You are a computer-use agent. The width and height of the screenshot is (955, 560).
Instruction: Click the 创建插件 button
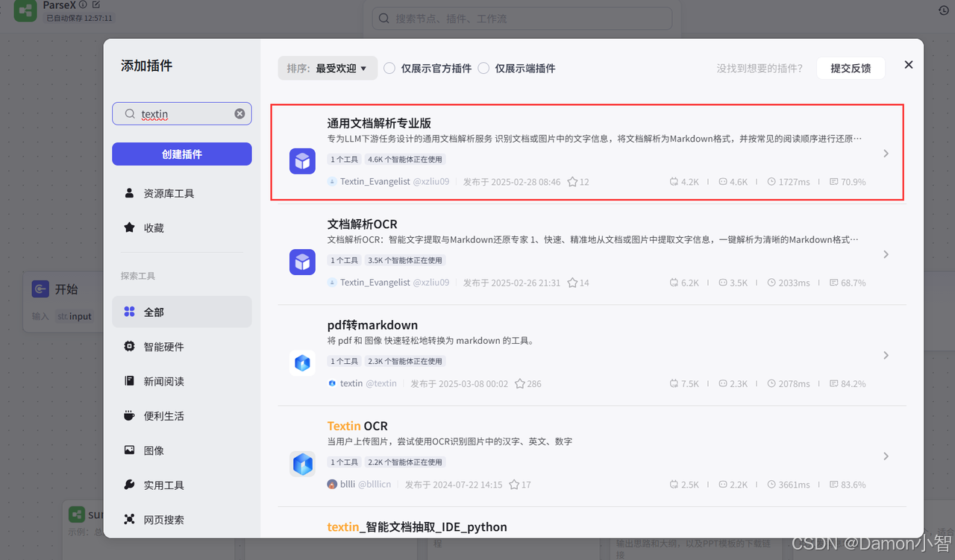pyautogui.click(x=182, y=154)
